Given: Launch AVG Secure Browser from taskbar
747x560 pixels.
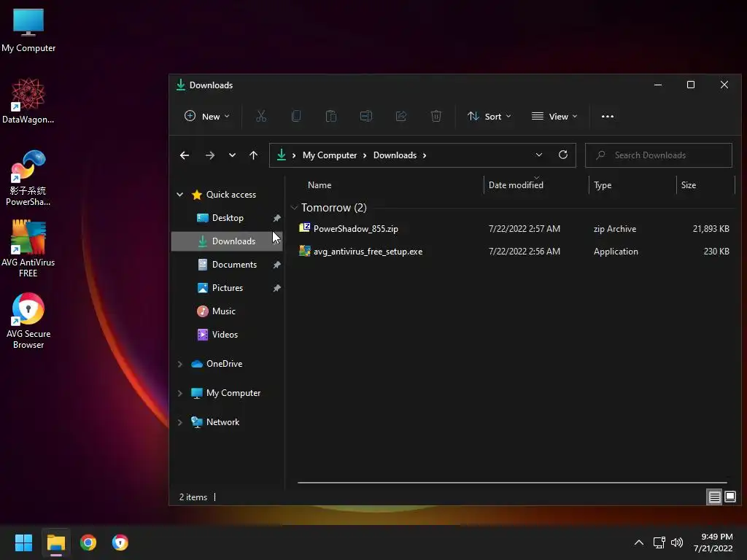Looking at the screenshot, I should click(x=120, y=542).
